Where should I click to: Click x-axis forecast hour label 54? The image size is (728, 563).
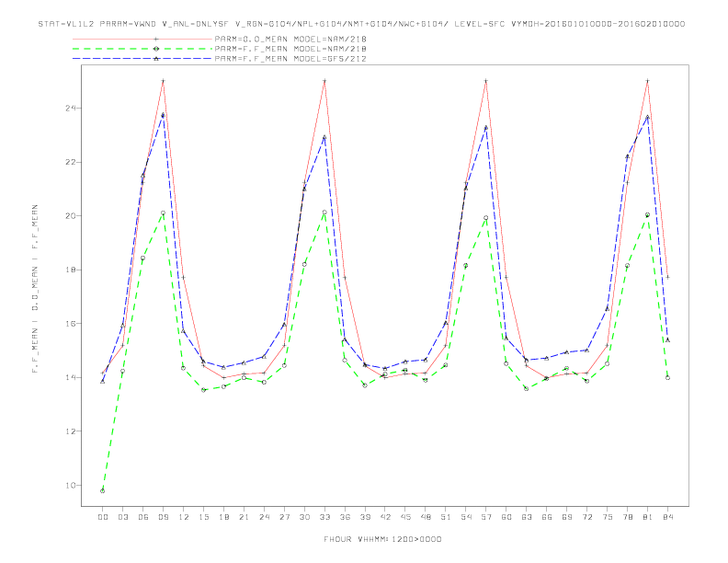coord(466,517)
